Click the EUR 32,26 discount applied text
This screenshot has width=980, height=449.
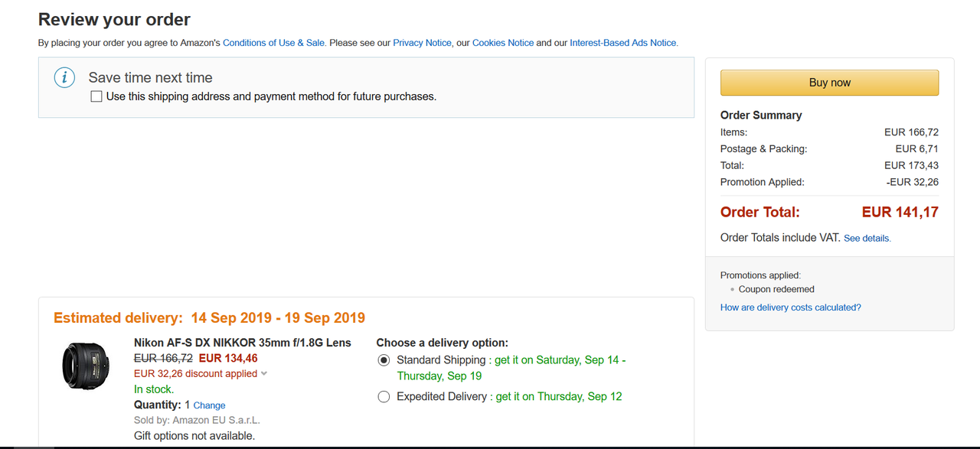[x=195, y=374]
